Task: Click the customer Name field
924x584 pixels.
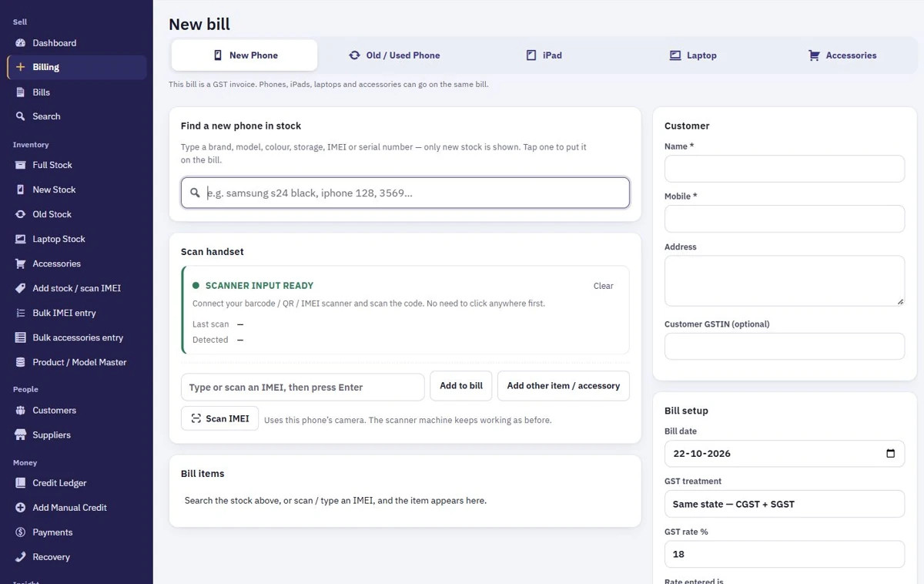Action: [x=785, y=169]
